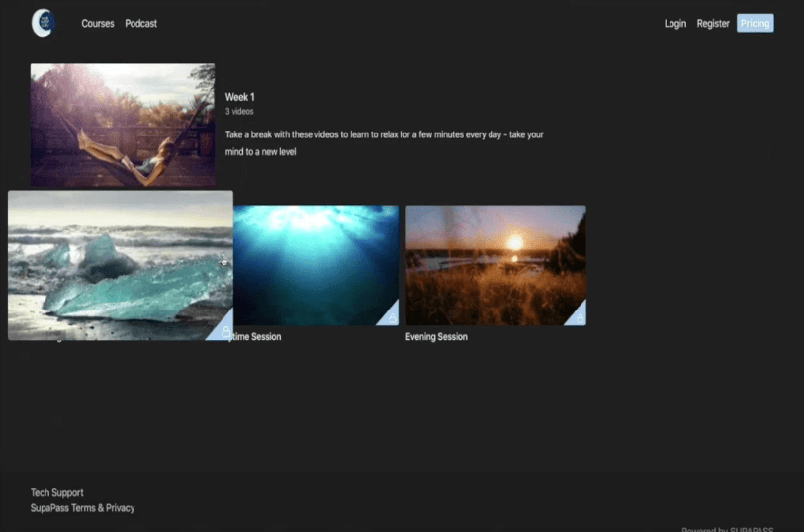Viewport: 804px width, 532px height.
Task: Click the Login link
Action: (674, 23)
